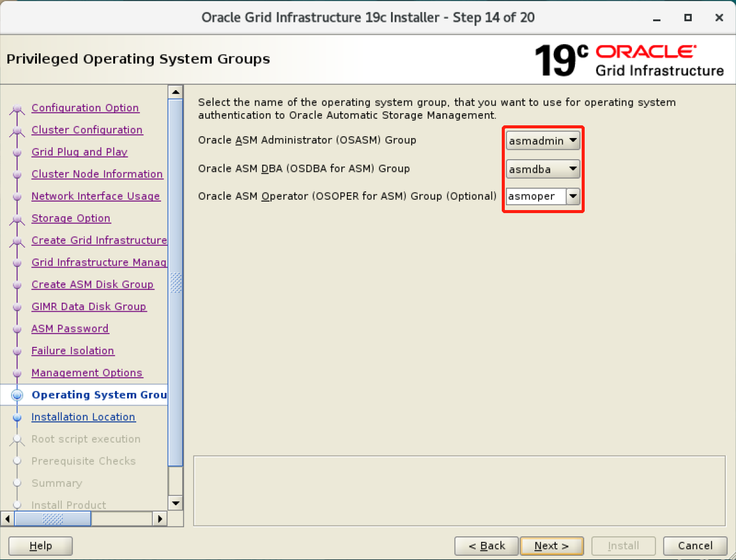Click Next to continue installation

pos(552,546)
